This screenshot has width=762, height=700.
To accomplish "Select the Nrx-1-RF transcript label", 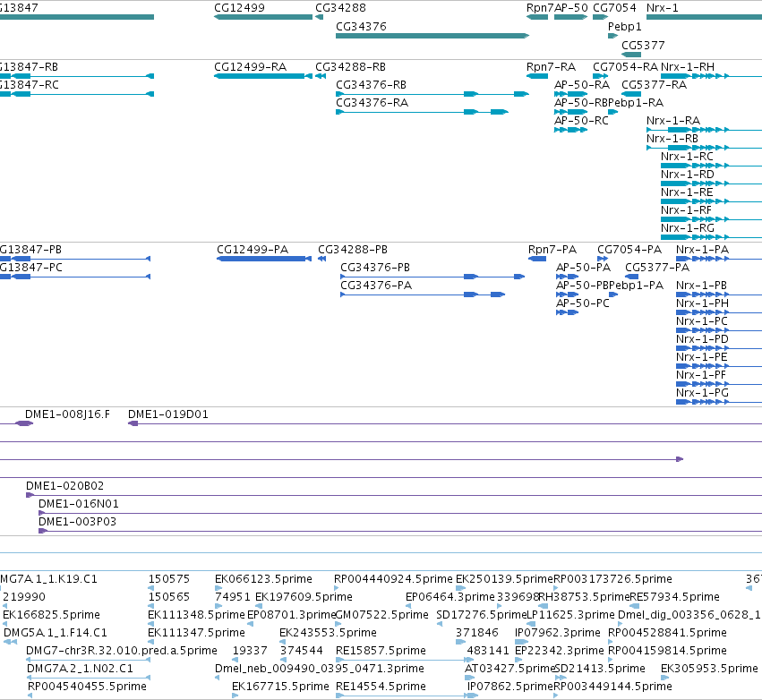I will (686, 210).
